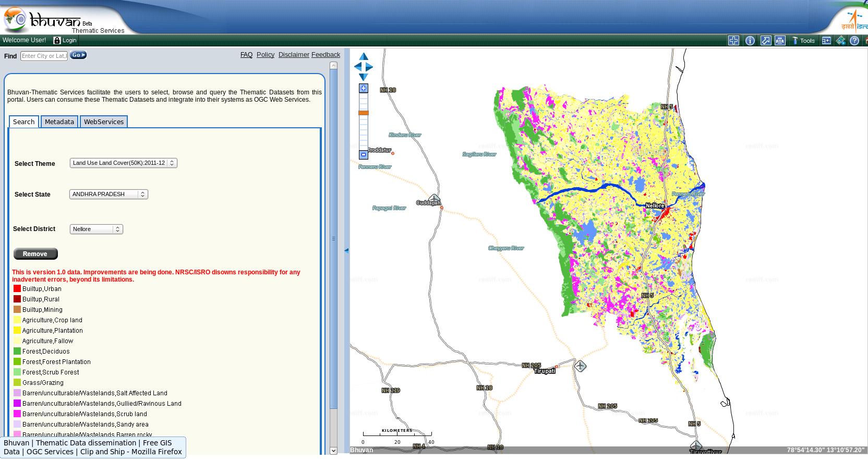Click the arrow export tool icon

pyautogui.click(x=765, y=40)
